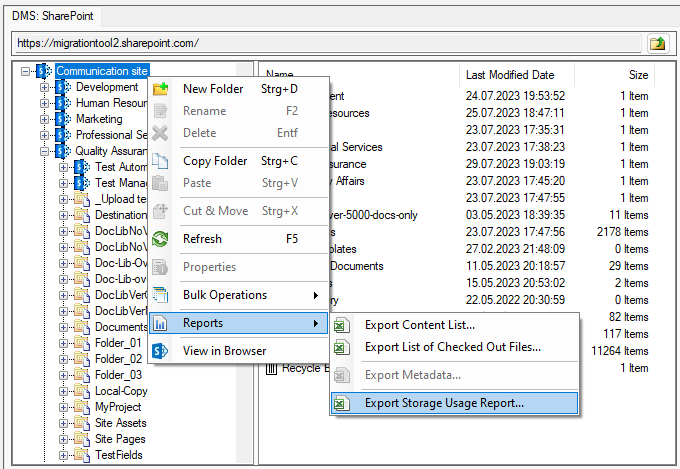Click Excel icon beside Export List of Checked Out Files
This screenshot has width=680, height=469.
point(341,347)
